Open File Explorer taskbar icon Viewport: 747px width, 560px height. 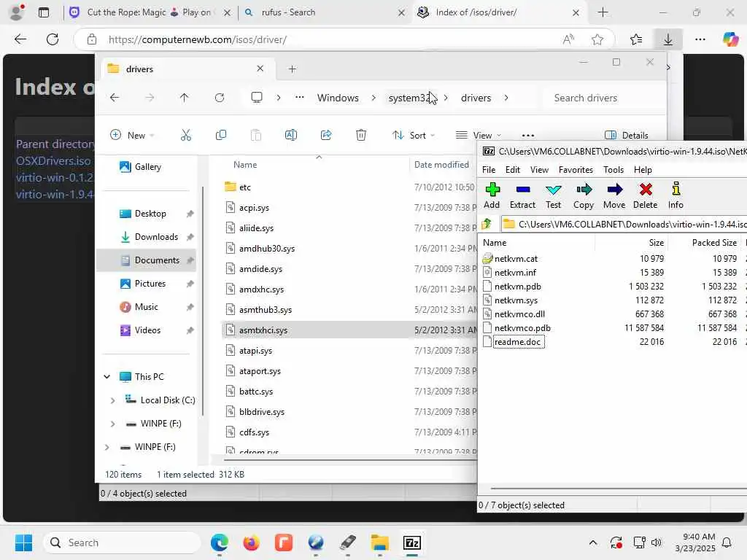379,542
